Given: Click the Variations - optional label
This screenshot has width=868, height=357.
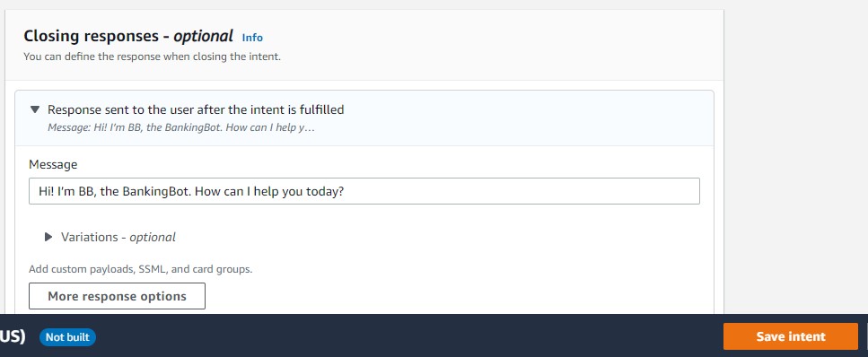Looking at the screenshot, I should tap(118, 237).
